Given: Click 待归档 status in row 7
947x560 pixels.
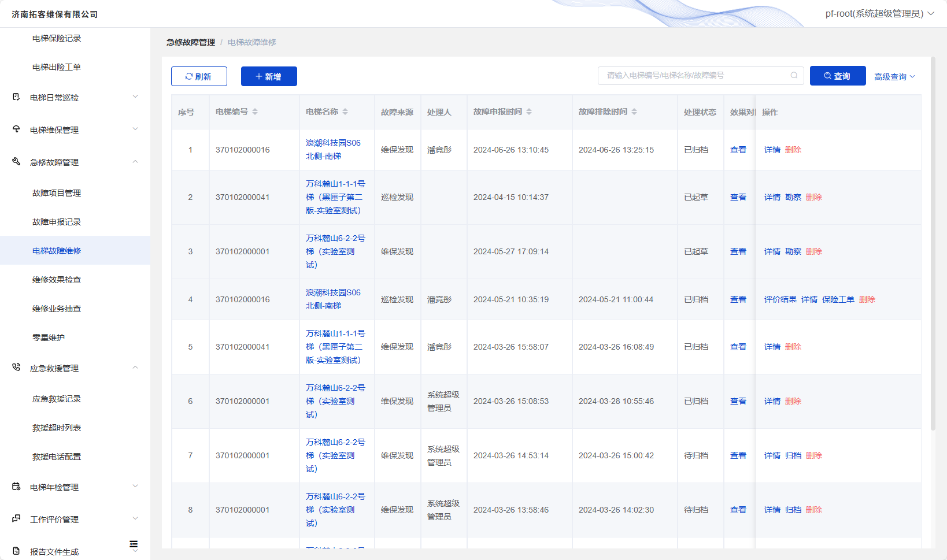Looking at the screenshot, I should point(696,455).
